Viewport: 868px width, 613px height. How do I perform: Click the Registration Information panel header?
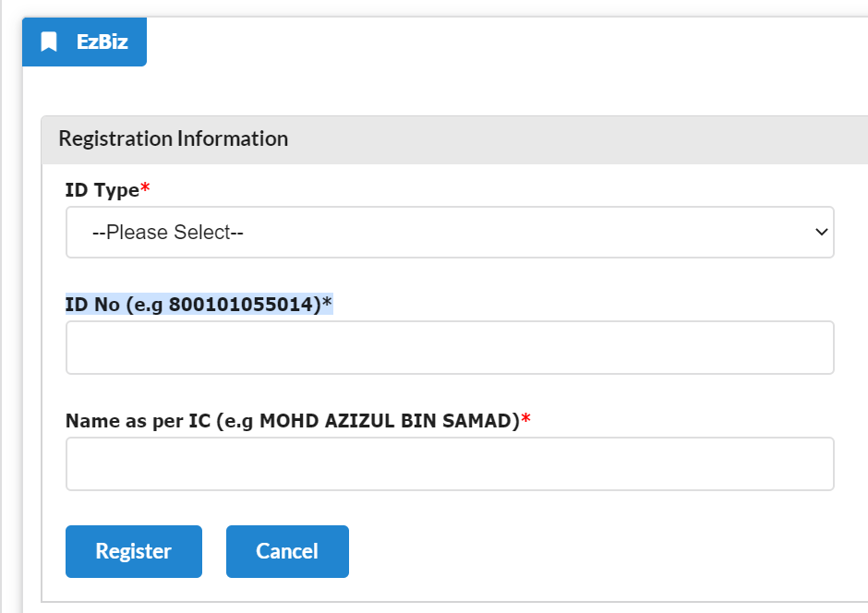point(454,138)
